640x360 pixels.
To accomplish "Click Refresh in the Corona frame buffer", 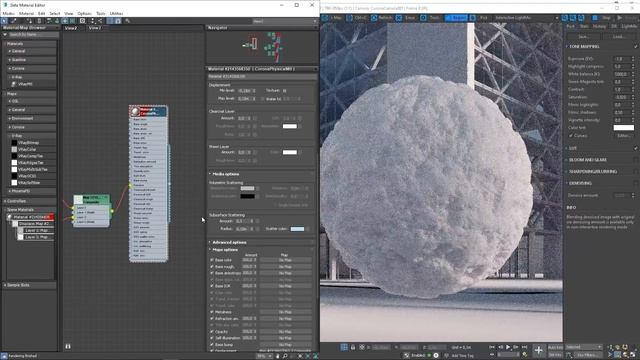I will click(382, 18).
